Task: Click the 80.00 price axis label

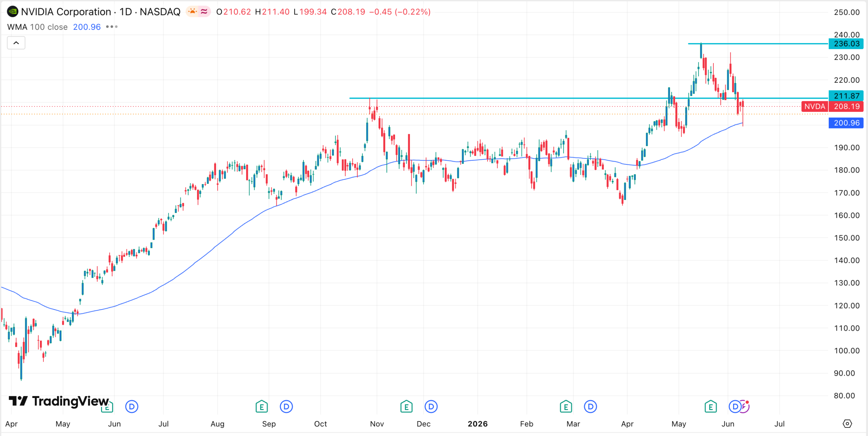Action: tap(844, 396)
